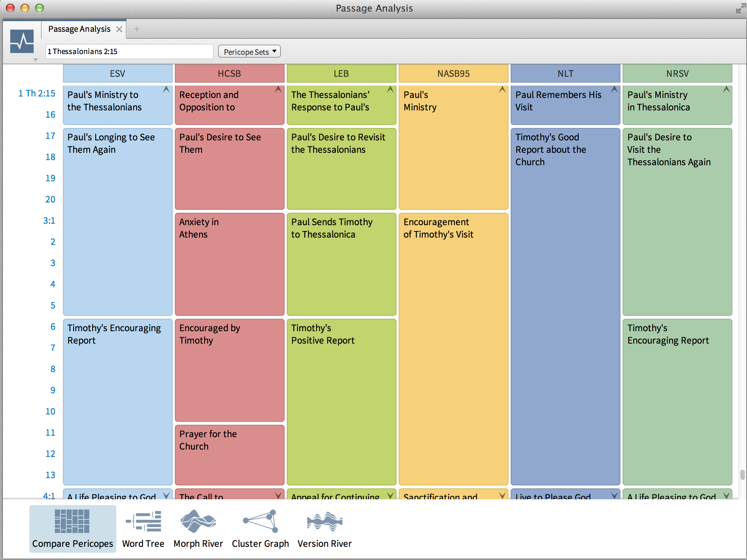
Task: Select the Passage Analysis tab
Action: (79, 29)
